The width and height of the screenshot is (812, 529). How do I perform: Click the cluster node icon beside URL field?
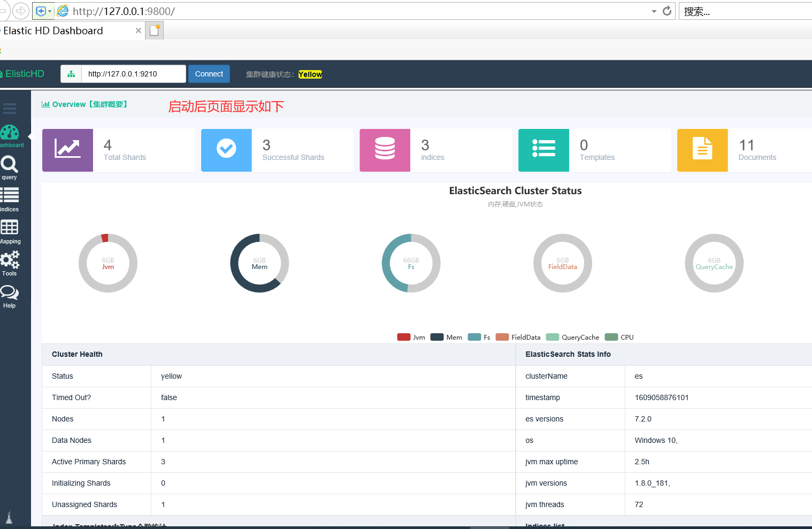[71, 74]
